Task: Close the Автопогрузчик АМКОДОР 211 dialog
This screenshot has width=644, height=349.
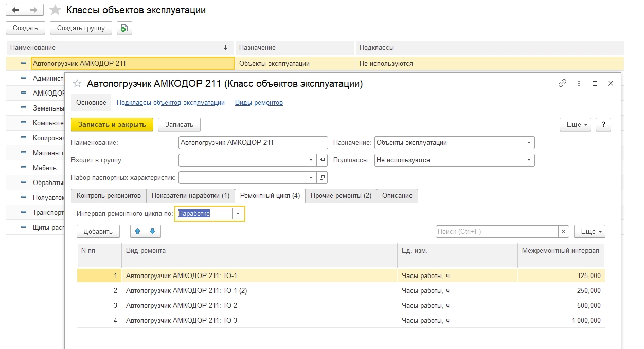Action: click(611, 83)
